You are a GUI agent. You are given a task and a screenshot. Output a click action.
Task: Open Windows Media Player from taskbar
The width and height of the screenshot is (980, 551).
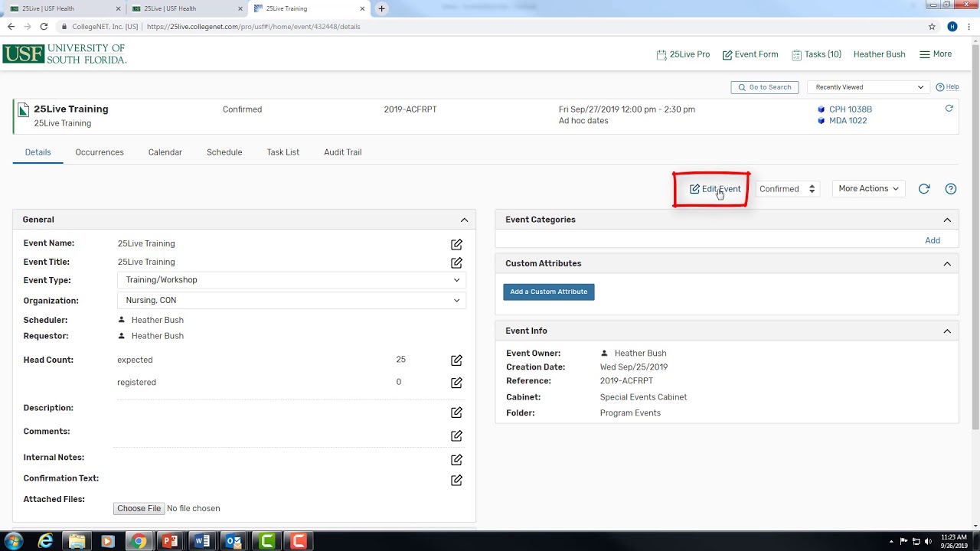pyautogui.click(x=107, y=541)
